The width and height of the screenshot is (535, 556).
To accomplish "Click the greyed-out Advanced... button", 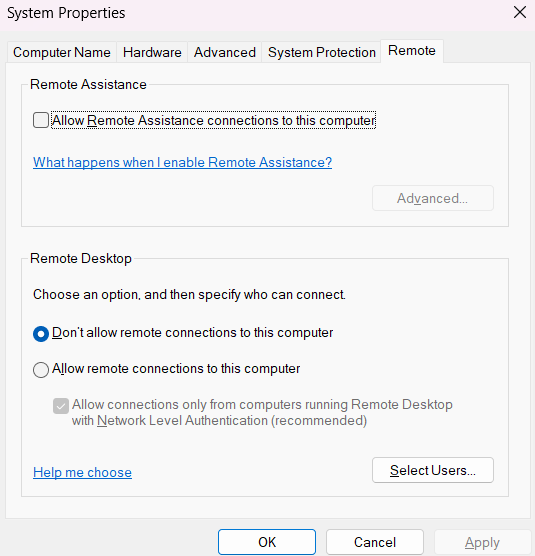I will [433, 198].
